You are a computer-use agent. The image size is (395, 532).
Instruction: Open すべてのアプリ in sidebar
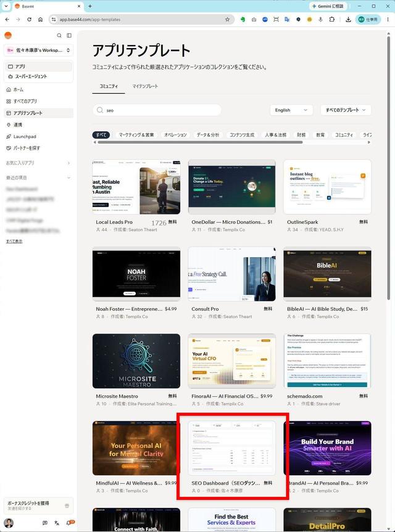point(38,101)
